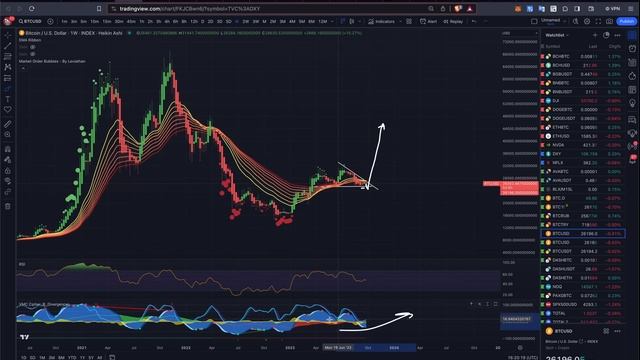This screenshot has height=360, width=640.
Task: Select the DXY watchlist row
Action: (583, 154)
